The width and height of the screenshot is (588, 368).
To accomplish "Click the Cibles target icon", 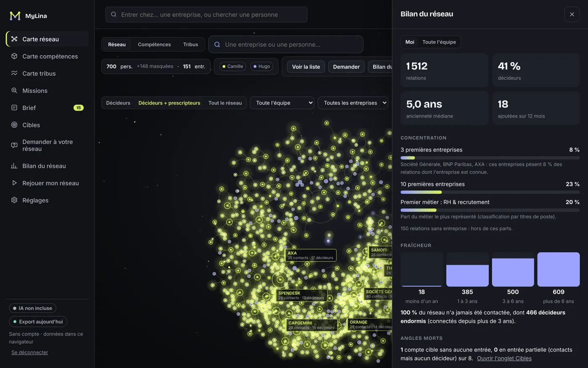I will 14,125.
